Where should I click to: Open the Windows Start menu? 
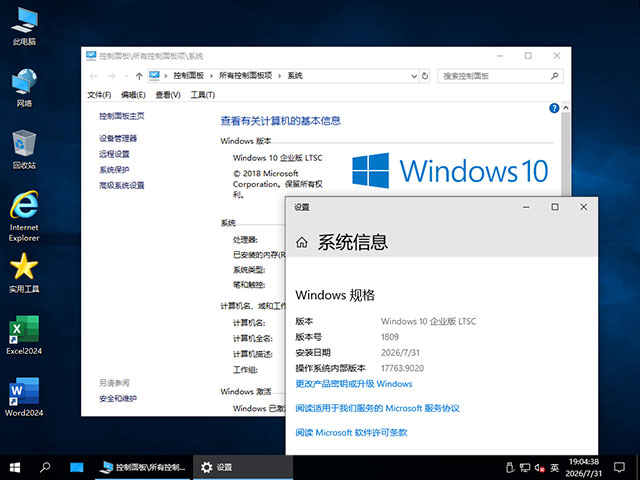click(x=15, y=467)
